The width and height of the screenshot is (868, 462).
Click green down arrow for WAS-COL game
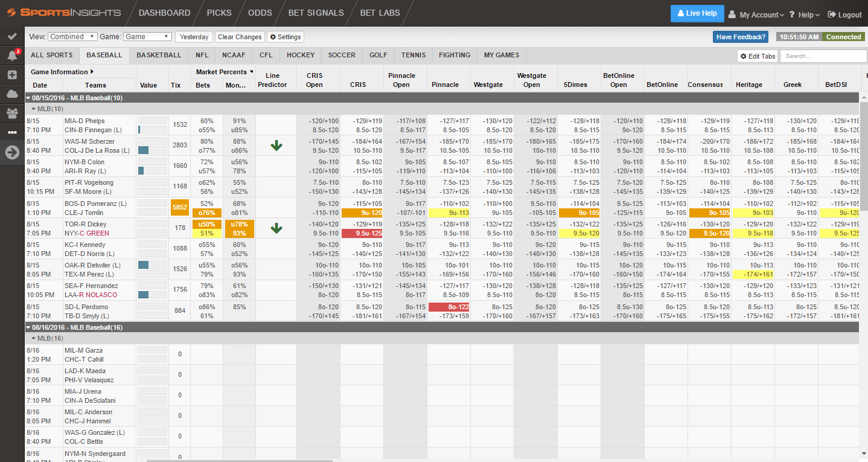(x=276, y=146)
